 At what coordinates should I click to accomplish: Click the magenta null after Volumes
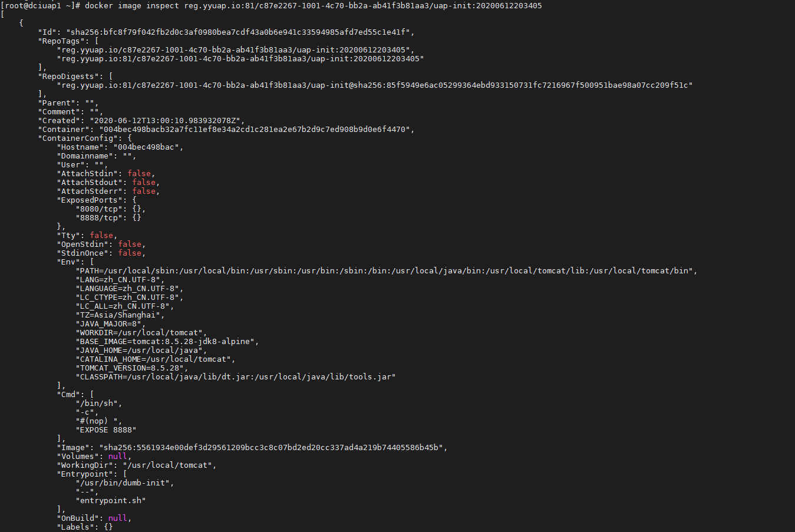pyautogui.click(x=118, y=457)
